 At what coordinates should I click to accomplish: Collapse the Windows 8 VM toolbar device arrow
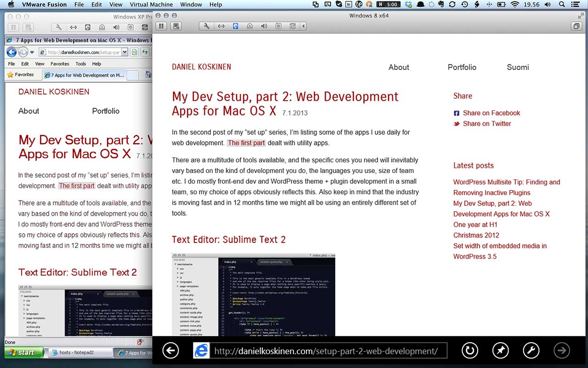(x=303, y=26)
